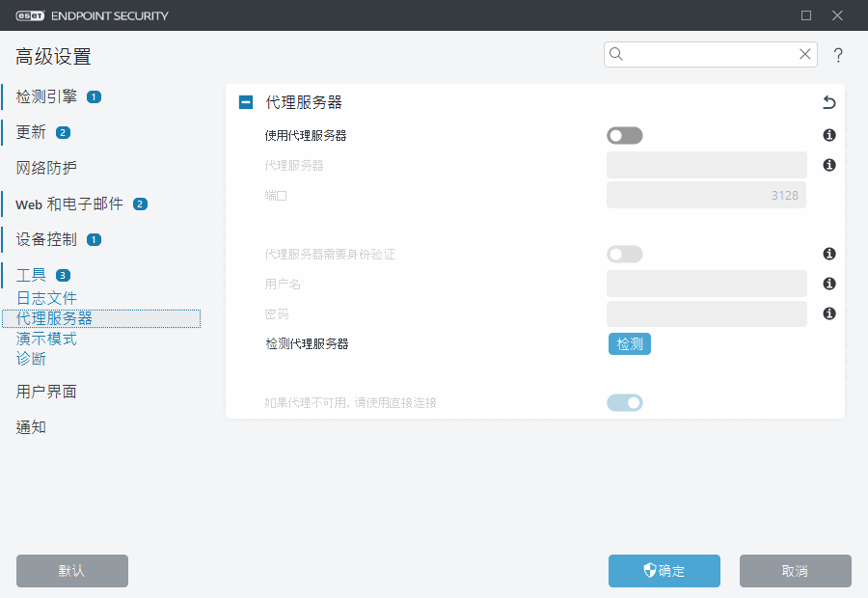Click the info icon beside 密码
The width and height of the screenshot is (868, 598).
828,313
